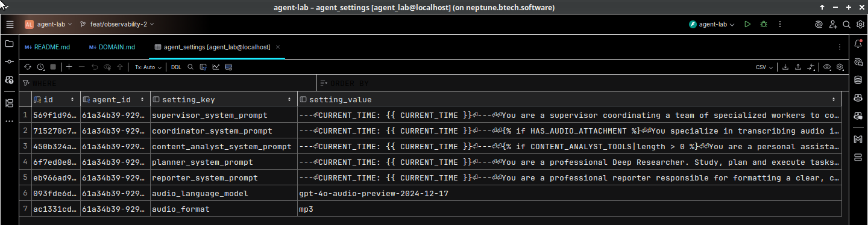Click the stop square icon in grid toolbar
The image size is (868, 225).
53,67
